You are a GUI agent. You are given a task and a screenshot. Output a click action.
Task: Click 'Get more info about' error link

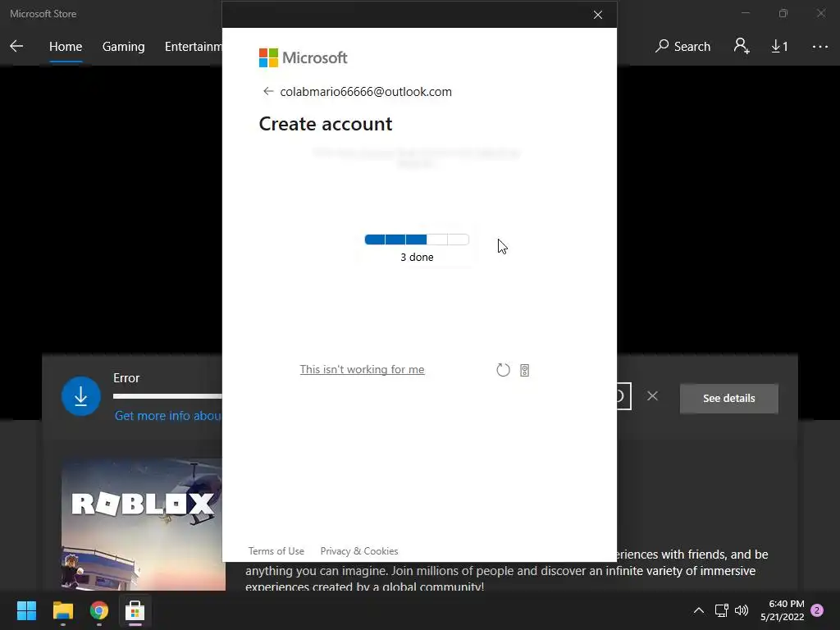pyautogui.click(x=168, y=416)
